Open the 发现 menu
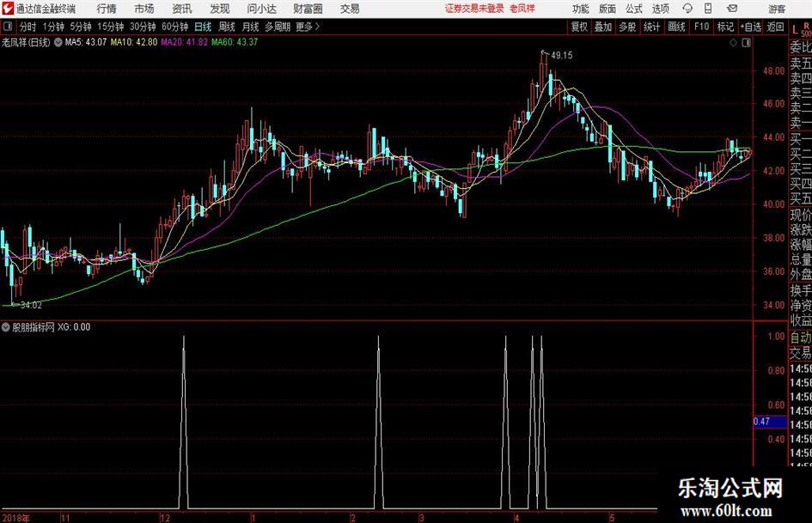Screen dimensions: 812x523 click(220, 9)
